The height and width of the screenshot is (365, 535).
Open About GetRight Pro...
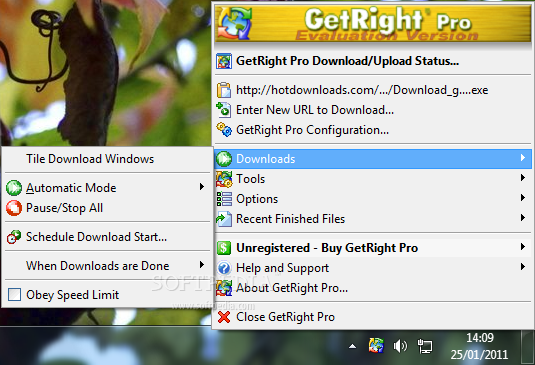pyautogui.click(x=373, y=288)
